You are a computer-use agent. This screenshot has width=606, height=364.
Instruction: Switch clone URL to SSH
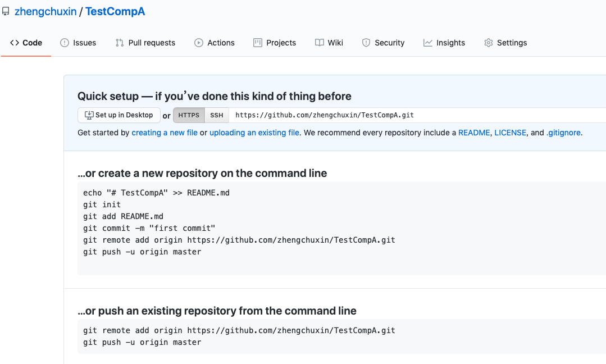click(x=217, y=115)
